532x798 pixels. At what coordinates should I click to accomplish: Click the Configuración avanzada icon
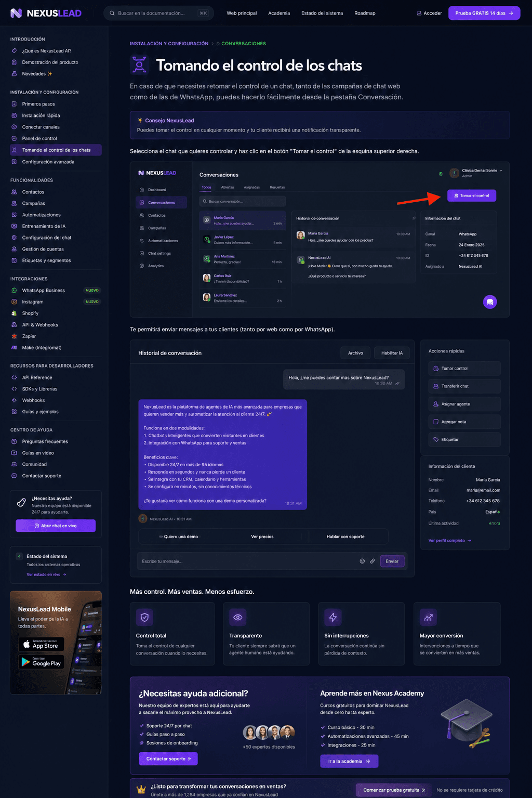click(14, 162)
